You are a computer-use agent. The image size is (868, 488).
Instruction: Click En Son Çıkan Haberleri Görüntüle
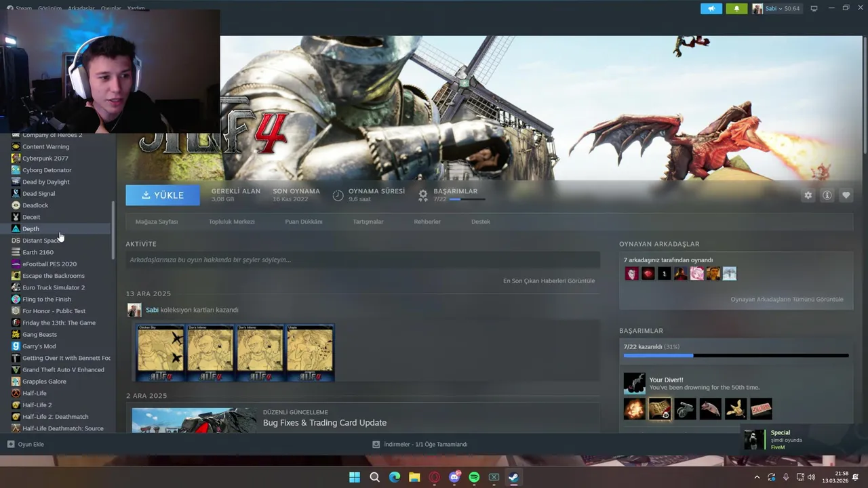click(549, 281)
